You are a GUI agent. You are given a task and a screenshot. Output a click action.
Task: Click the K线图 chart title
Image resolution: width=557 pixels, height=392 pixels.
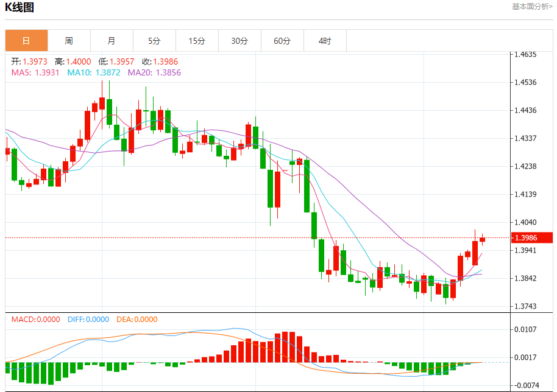click(x=20, y=7)
